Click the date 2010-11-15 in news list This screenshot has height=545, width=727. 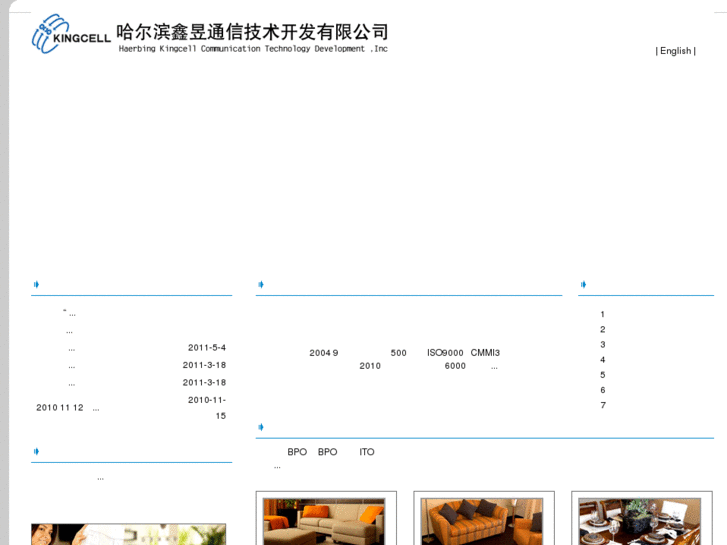pyautogui.click(x=207, y=408)
